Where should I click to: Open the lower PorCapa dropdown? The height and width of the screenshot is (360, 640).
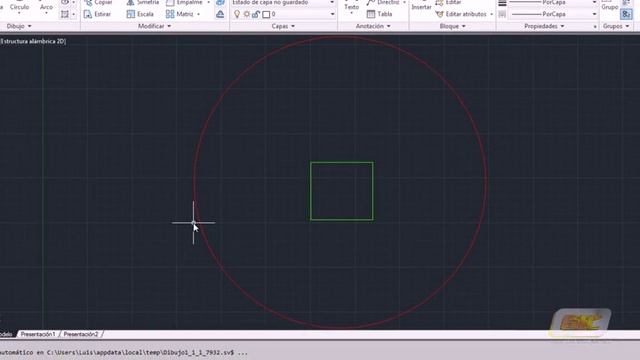(x=594, y=14)
